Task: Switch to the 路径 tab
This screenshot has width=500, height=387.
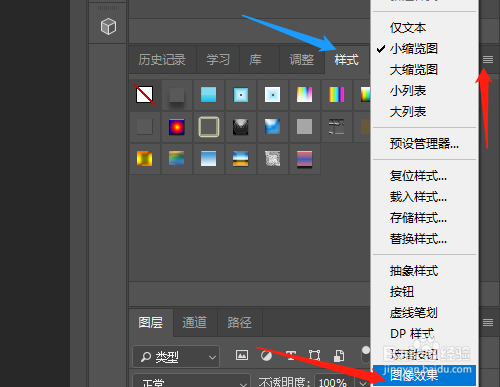Action: (239, 323)
